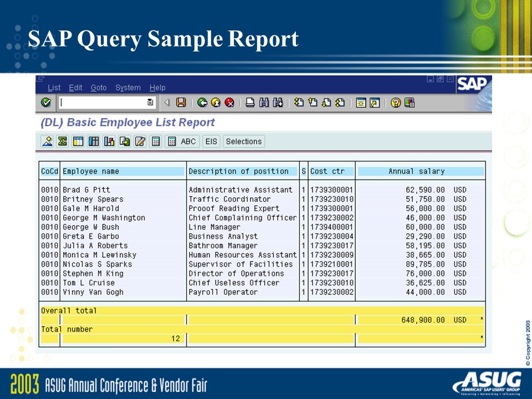Click the total number value 12

[176, 339]
